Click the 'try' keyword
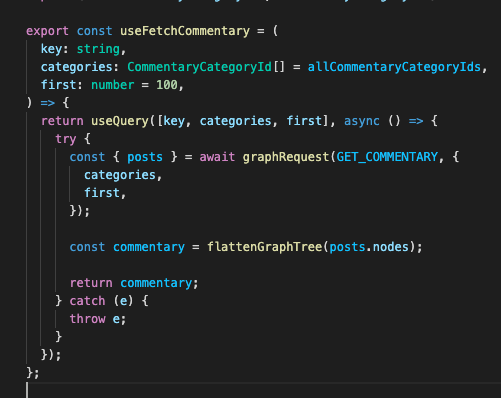This screenshot has height=398, width=501. click(66, 139)
